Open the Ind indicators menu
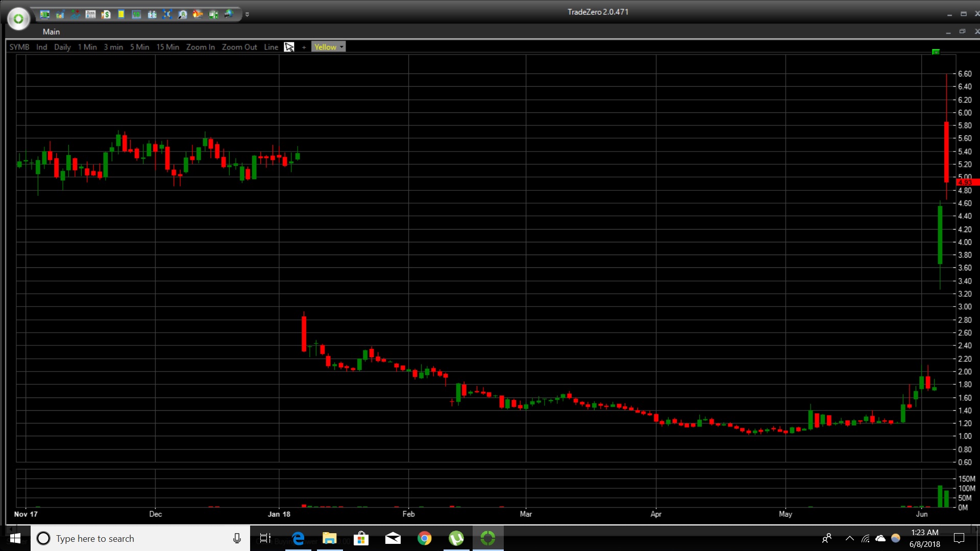This screenshot has width=980, height=551. (41, 47)
